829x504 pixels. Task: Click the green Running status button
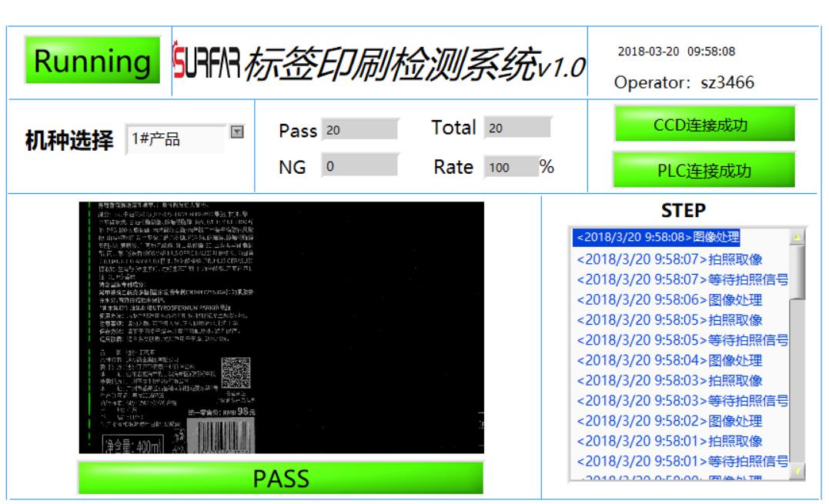92,60
